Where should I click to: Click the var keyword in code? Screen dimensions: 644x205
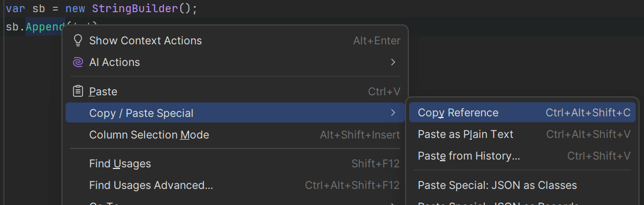coord(15,9)
